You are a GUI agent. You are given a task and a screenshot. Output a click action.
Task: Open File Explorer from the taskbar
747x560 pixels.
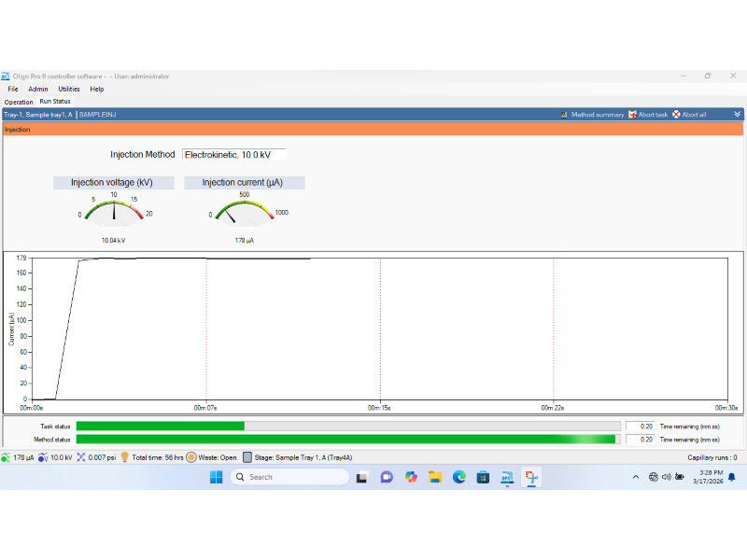pyautogui.click(x=434, y=477)
